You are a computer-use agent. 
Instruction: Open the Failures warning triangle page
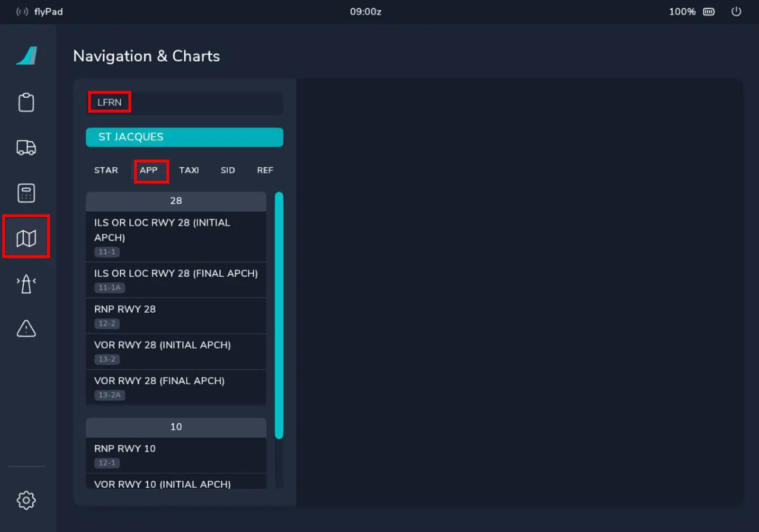coord(26,328)
